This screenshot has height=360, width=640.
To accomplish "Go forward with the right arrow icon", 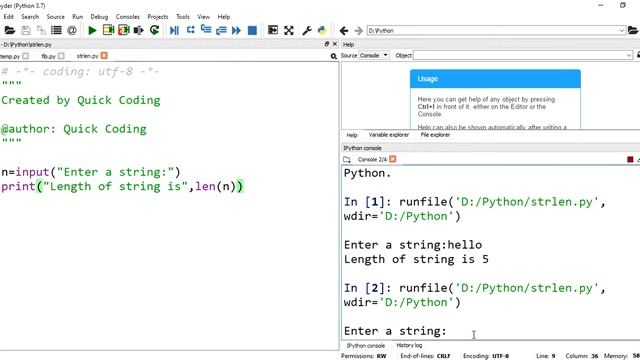I will pyautogui.click(x=358, y=31).
